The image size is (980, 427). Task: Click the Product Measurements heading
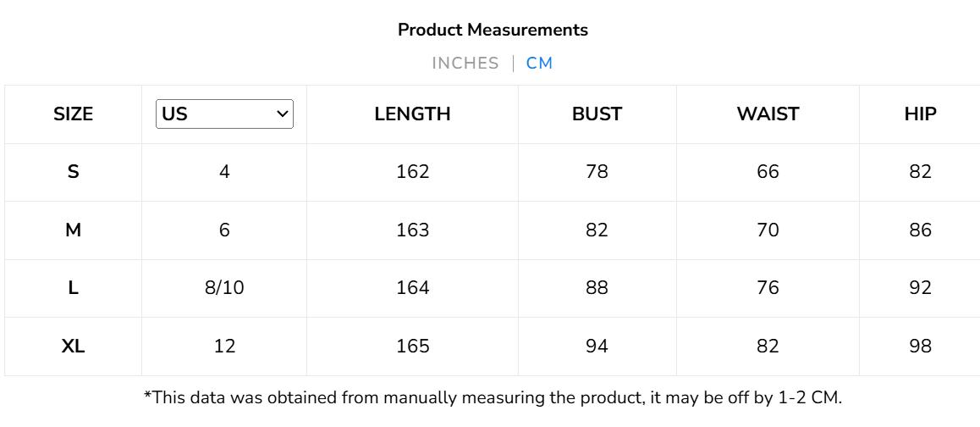point(493,30)
